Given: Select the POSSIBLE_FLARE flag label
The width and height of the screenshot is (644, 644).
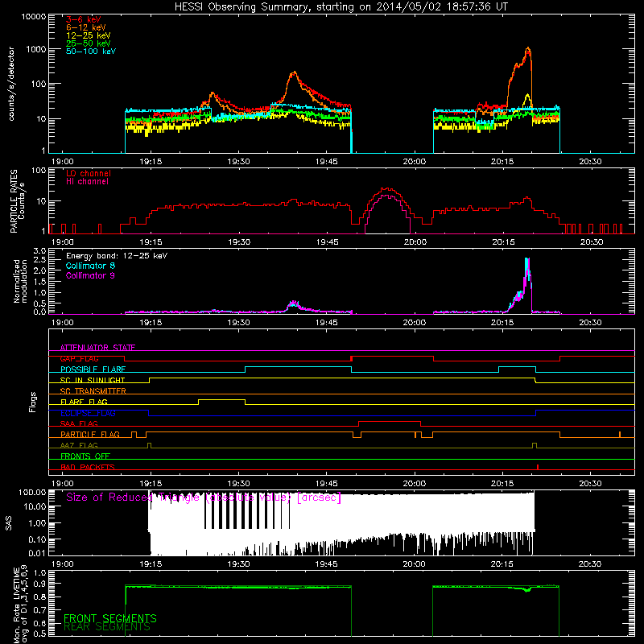Looking at the screenshot, I should pos(93,369).
